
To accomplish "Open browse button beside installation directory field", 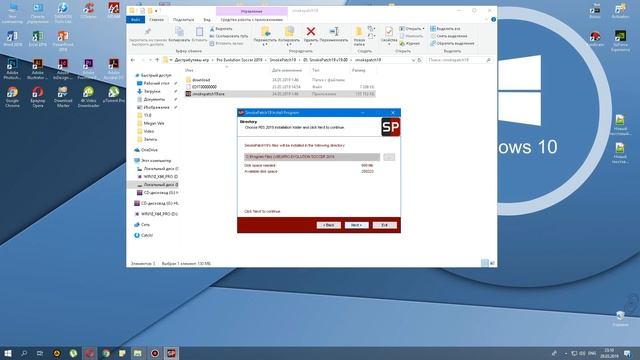I will tap(389, 157).
